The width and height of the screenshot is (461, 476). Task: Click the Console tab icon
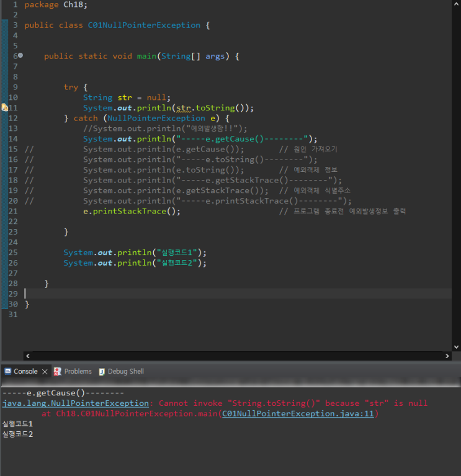pyautogui.click(x=8, y=371)
